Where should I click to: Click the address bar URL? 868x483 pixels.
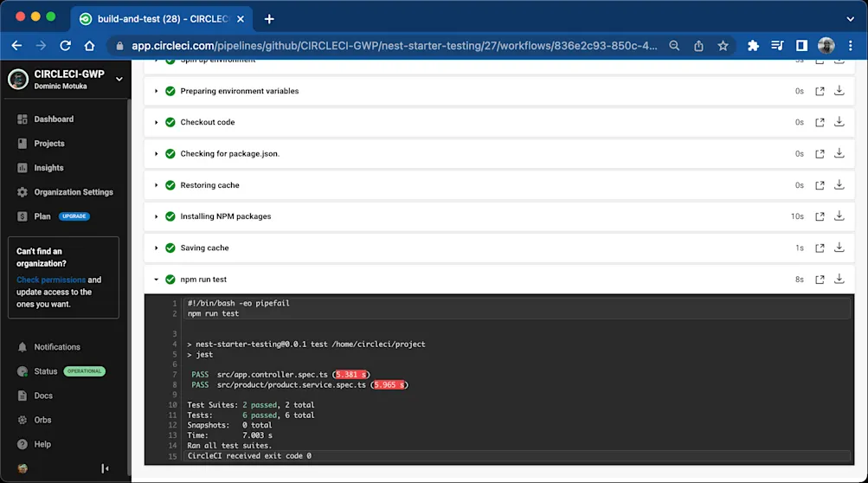click(394, 46)
